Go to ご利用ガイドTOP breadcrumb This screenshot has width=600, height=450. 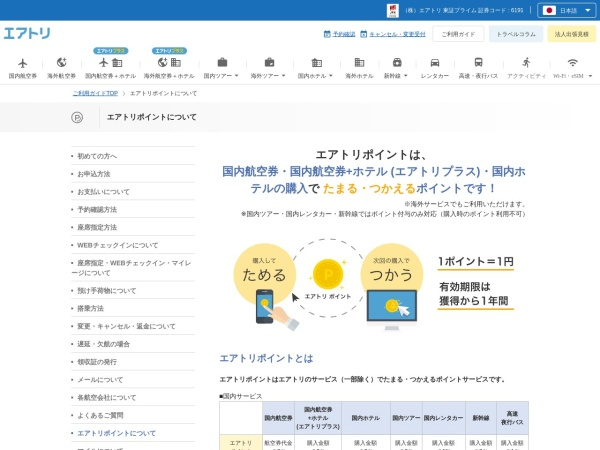tap(95, 93)
